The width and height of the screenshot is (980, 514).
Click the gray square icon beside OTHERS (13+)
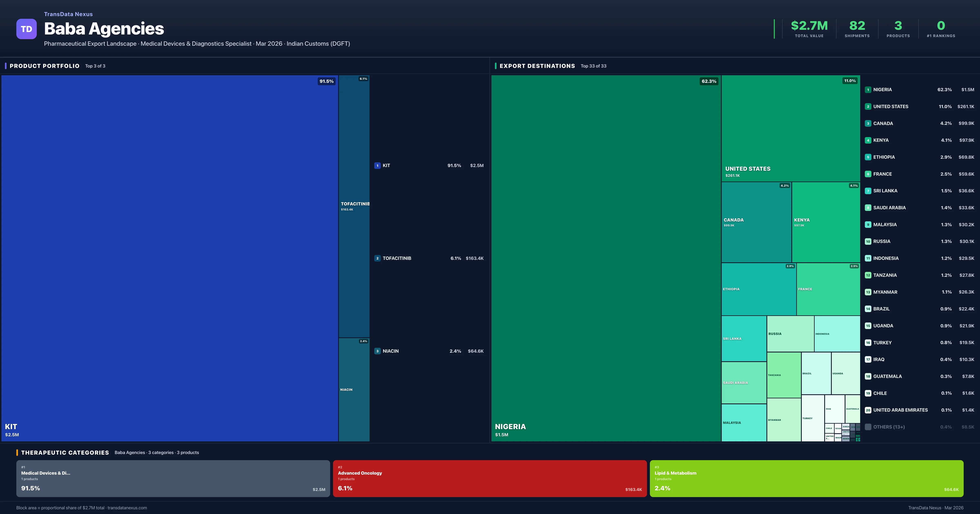click(x=869, y=426)
